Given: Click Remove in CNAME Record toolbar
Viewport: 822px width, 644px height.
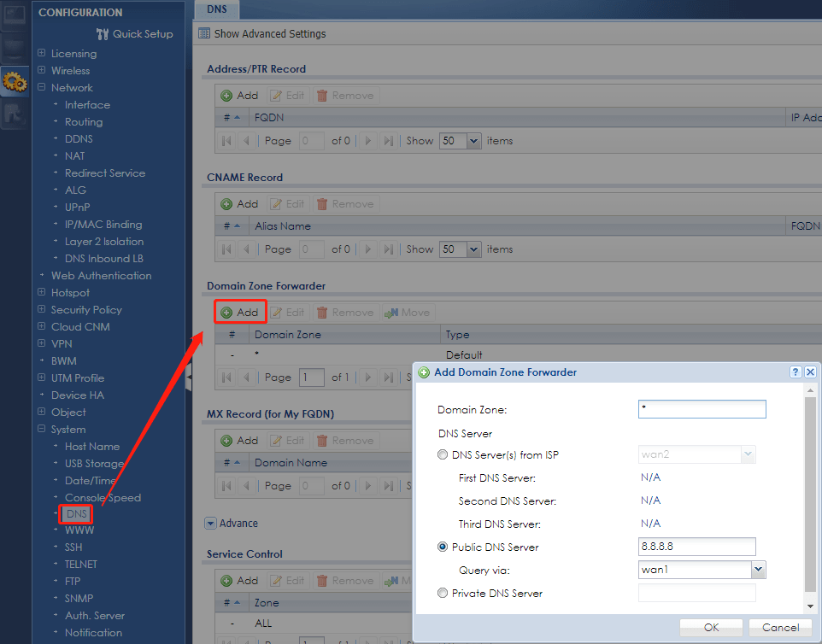Looking at the screenshot, I should coord(346,204).
